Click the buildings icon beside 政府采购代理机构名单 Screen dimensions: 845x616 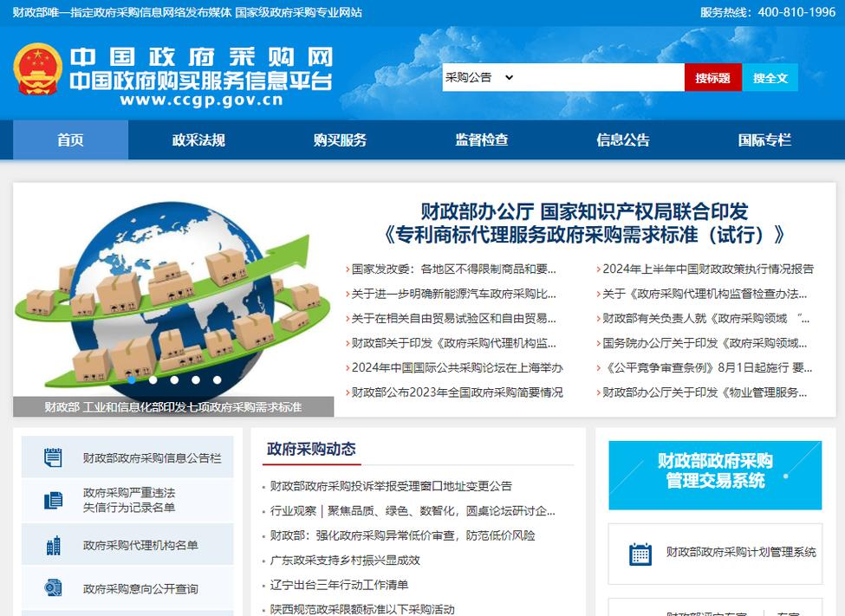click(x=53, y=546)
